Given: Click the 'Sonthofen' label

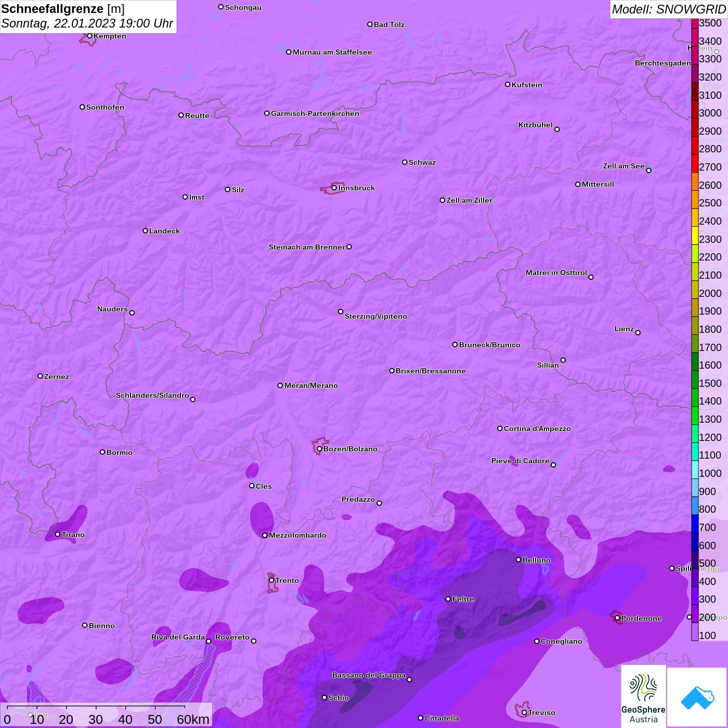Looking at the screenshot, I should tap(106, 107).
